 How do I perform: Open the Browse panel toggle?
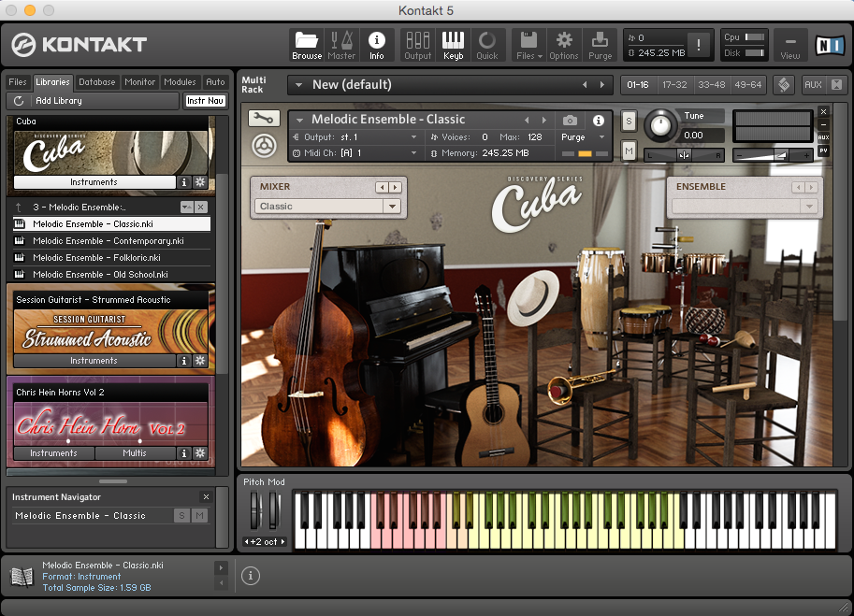(x=307, y=45)
